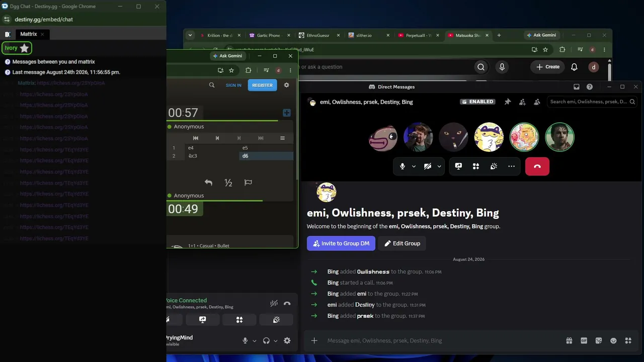This screenshot has height=362, width=644.
Task: Add time with plus button beside clock
Action: pyautogui.click(x=286, y=113)
